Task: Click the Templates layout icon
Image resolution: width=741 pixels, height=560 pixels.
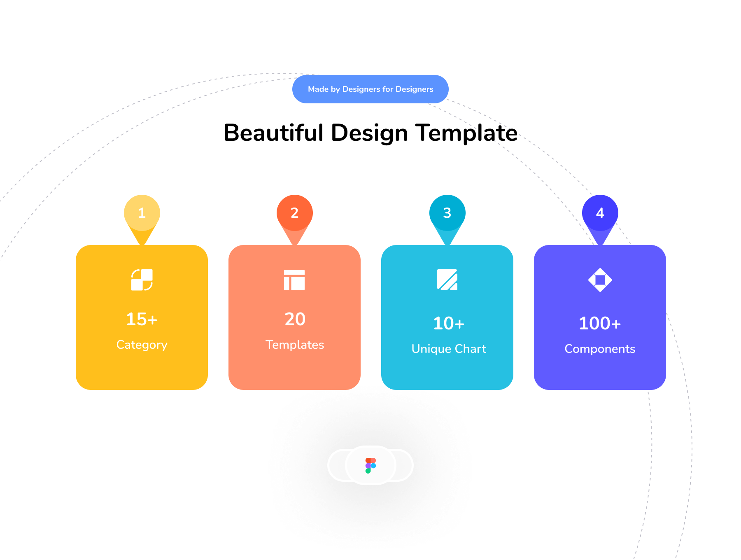Action: 294,280
